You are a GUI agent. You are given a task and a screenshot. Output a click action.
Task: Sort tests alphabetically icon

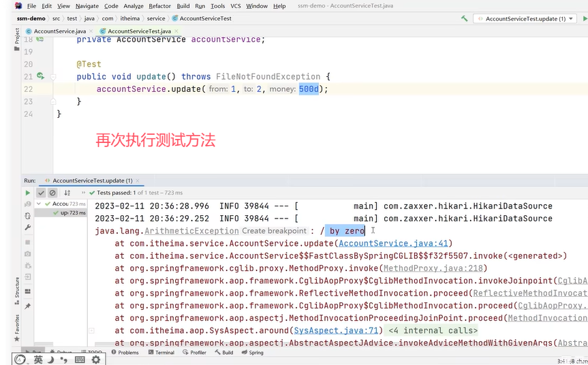[67, 193]
